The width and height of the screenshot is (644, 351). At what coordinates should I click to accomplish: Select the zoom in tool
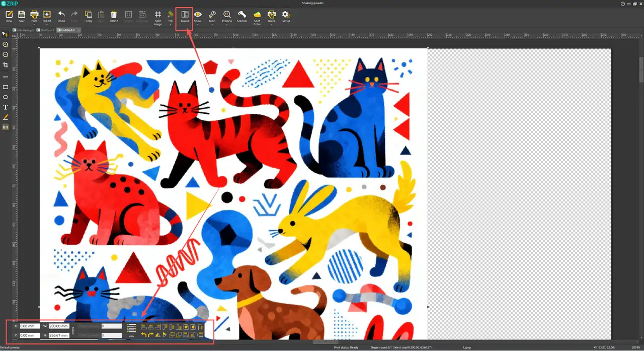(6, 44)
